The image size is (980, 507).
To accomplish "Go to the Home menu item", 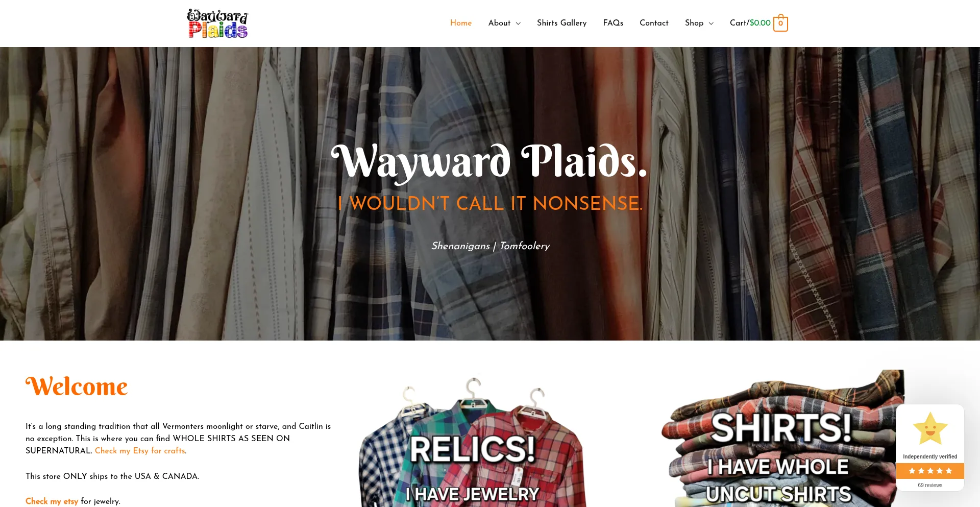I will tap(461, 23).
